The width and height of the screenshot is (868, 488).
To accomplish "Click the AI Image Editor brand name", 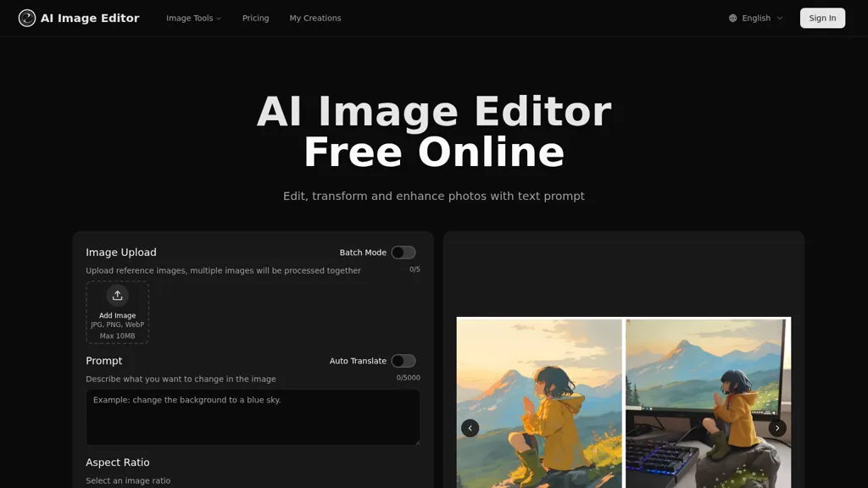I will click(90, 19).
